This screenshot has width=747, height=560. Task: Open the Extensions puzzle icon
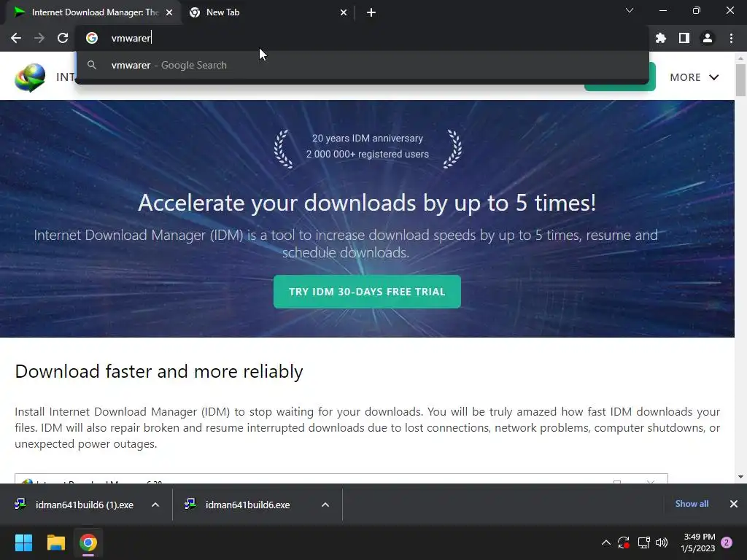tap(661, 38)
